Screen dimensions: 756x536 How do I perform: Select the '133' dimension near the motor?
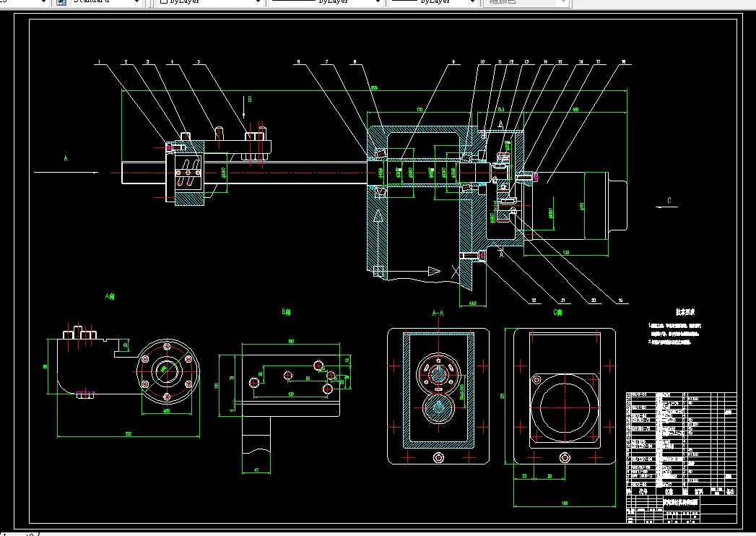566,252
